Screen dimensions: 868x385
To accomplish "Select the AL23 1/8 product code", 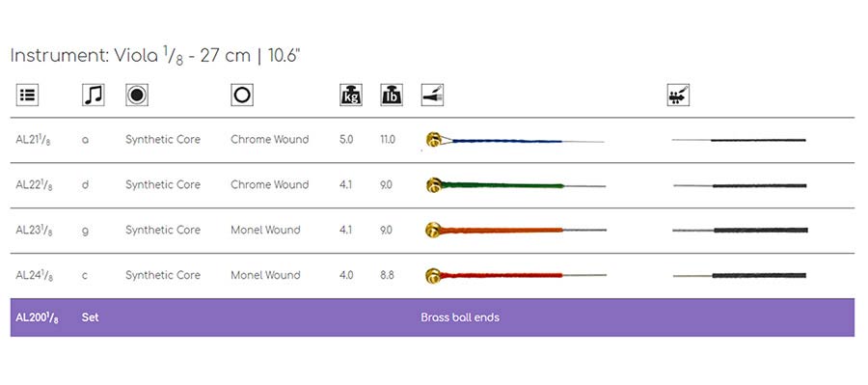I will tap(35, 231).
